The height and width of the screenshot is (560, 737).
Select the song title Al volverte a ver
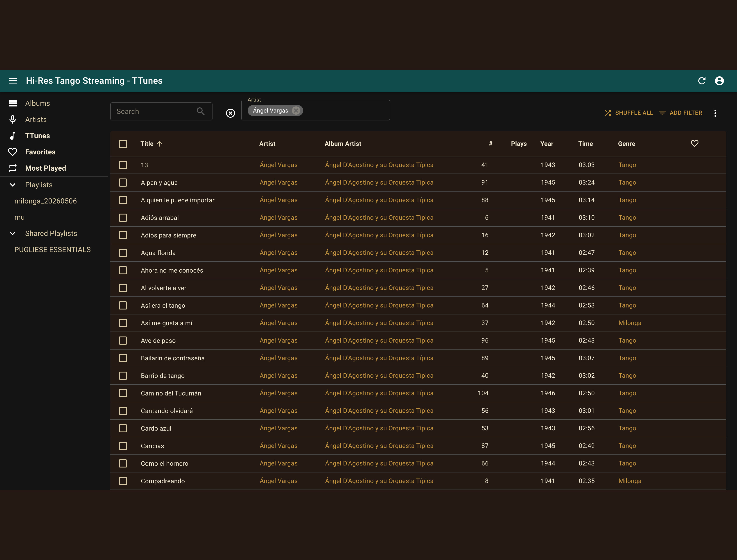[x=163, y=288]
